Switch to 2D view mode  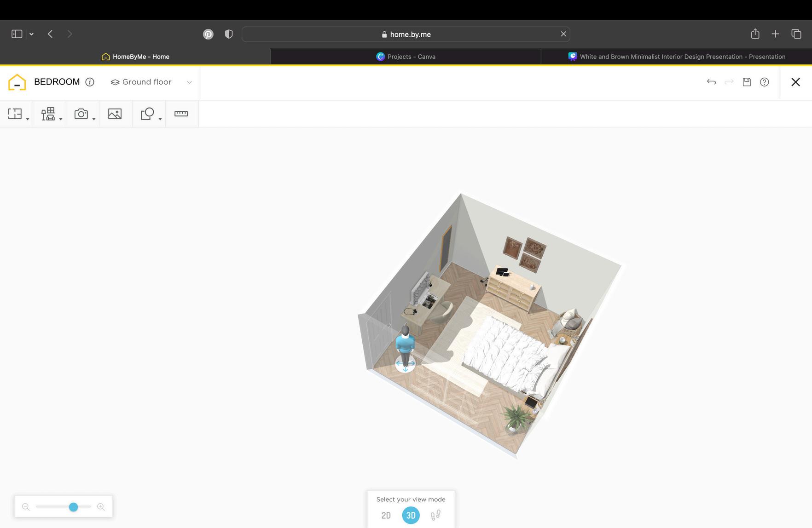[x=386, y=516]
